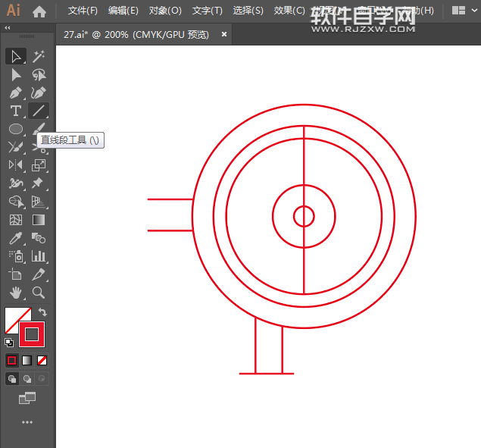Go to the Home screen
This screenshot has width=481, height=448.
coord(39,11)
